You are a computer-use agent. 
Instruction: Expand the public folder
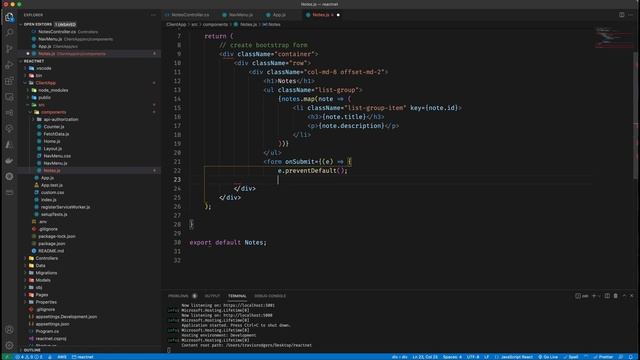point(44,98)
